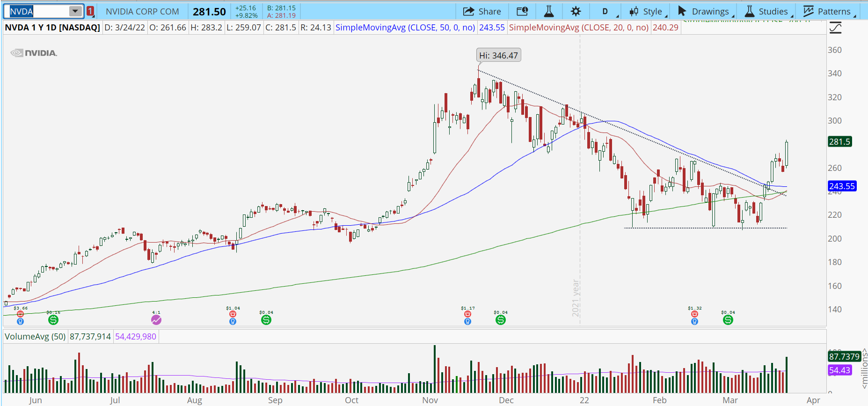Click the lightbulb icon under $3.66 earnings
Viewport: 868px width, 406px height.
[20, 321]
